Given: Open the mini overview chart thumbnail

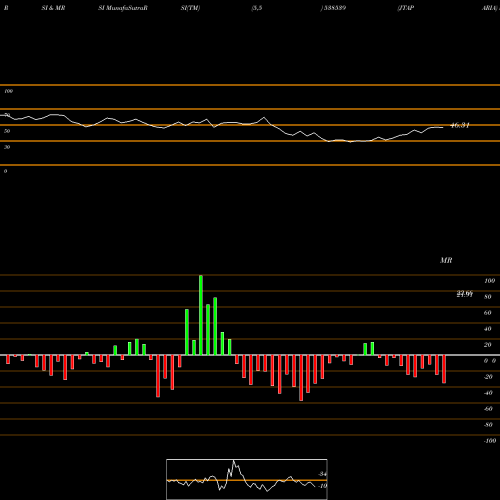Looking at the screenshot, I should pyautogui.click(x=247, y=479).
